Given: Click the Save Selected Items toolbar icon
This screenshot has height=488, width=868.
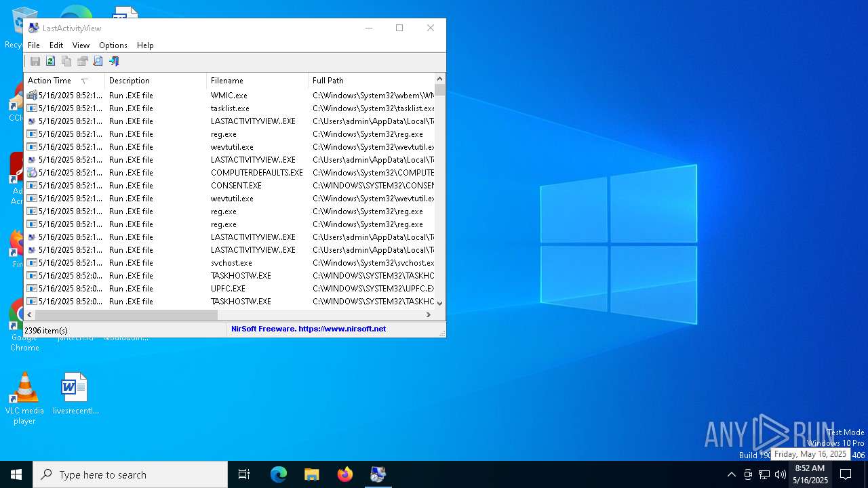Looking at the screenshot, I should (x=35, y=61).
